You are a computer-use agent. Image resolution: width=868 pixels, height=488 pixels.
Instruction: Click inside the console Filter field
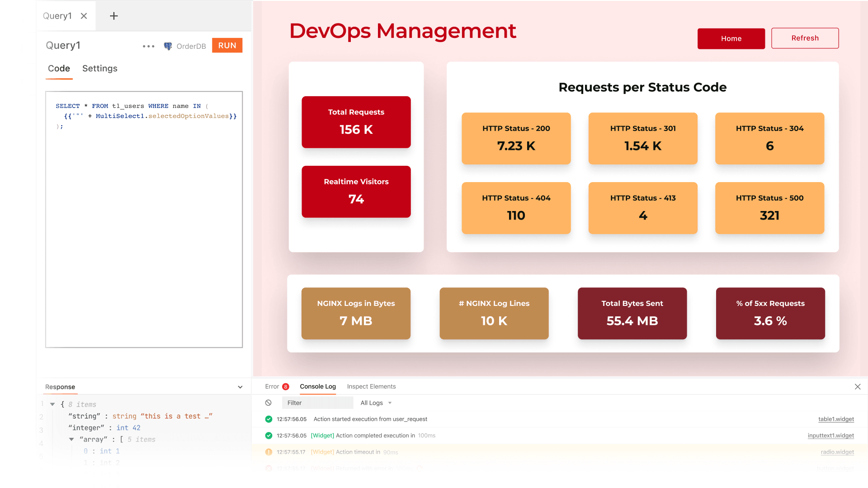(x=316, y=403)
